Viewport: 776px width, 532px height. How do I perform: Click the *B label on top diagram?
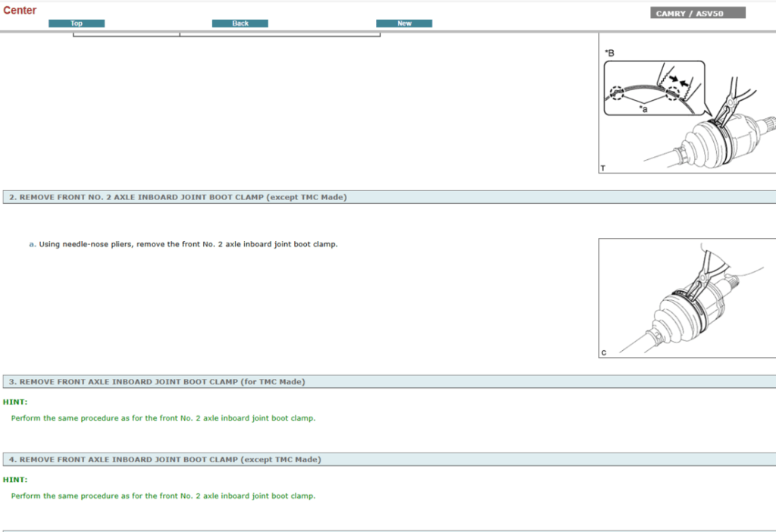click(x=609, y=53)
